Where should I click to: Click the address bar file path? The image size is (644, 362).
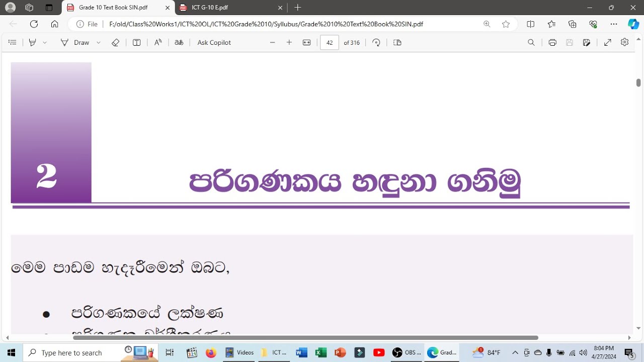point(266,24)
